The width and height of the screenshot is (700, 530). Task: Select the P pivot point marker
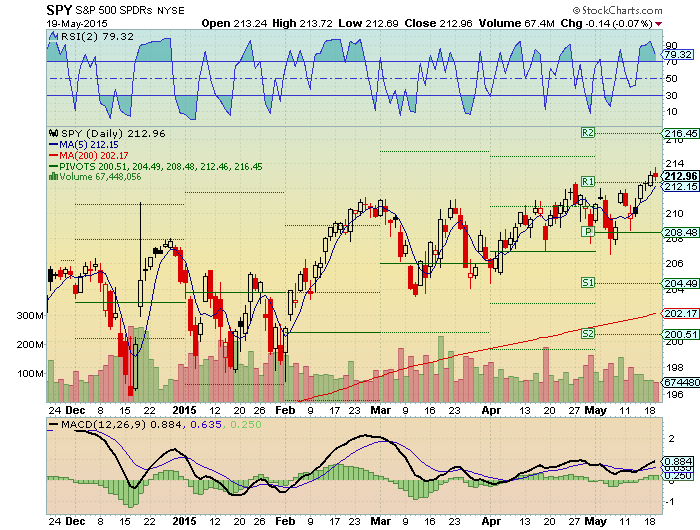(x=588, y=231)
